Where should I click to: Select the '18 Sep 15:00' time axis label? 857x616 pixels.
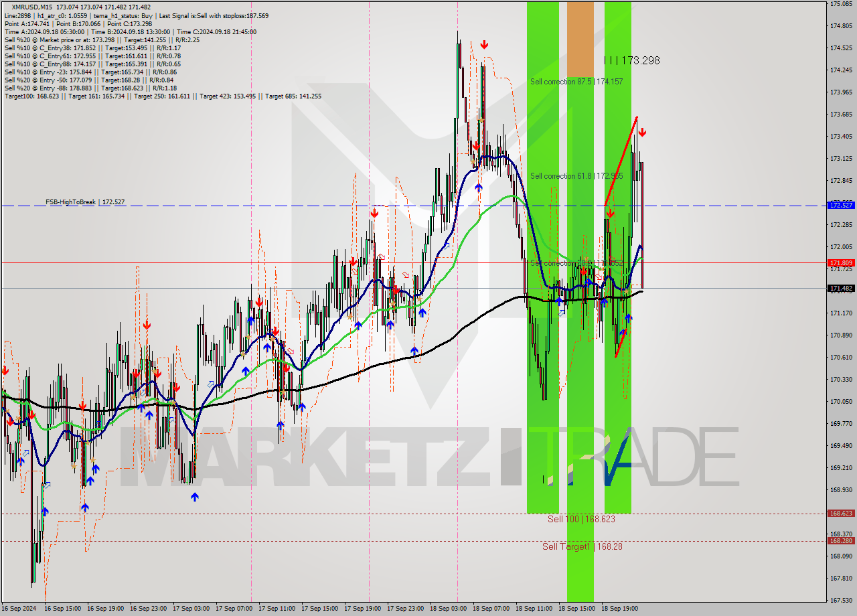point(576,609)
